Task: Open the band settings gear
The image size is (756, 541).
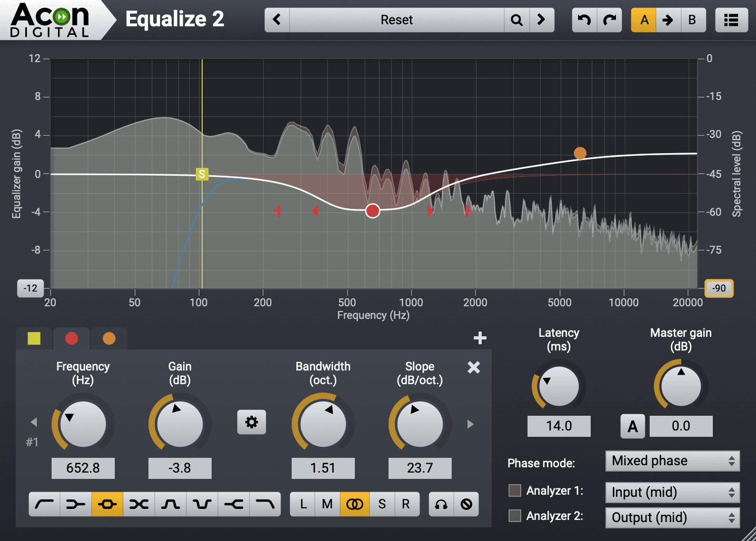Action: point(252,422)
